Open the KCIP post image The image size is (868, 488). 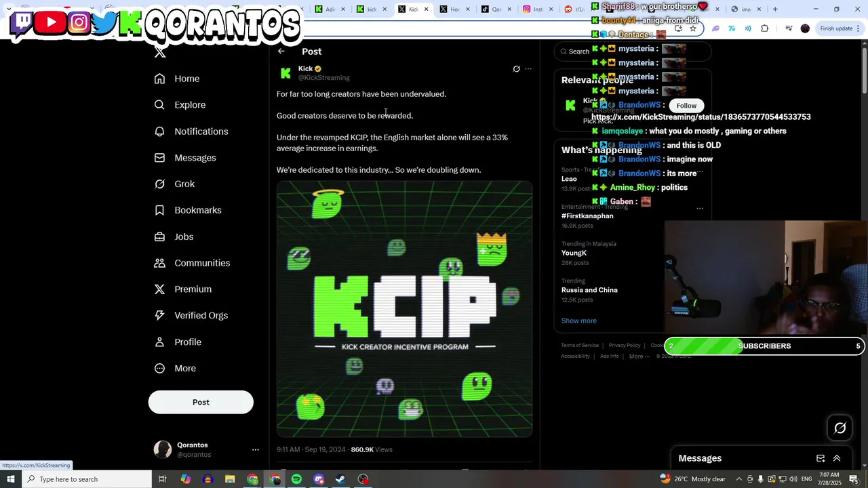404,309
